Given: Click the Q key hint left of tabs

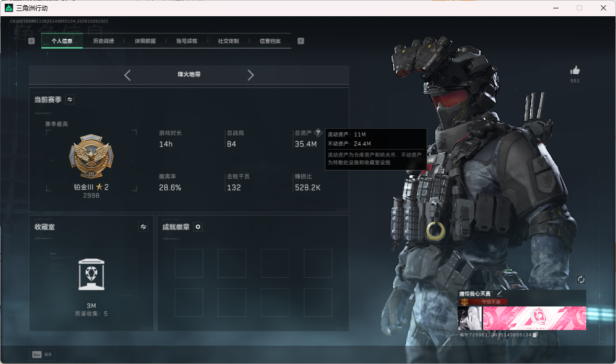Looking at the screenshot, I should 31,41.
